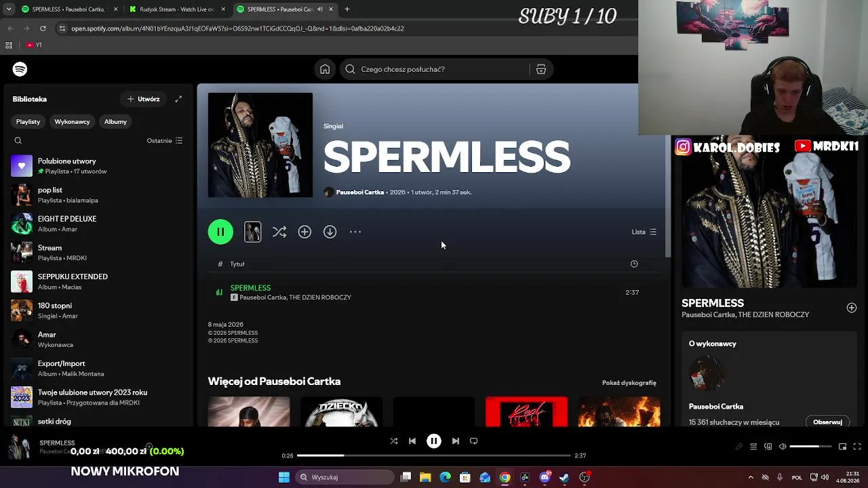Open the Lista view dropdown
The image size is (868, 488).
[644, 232]
